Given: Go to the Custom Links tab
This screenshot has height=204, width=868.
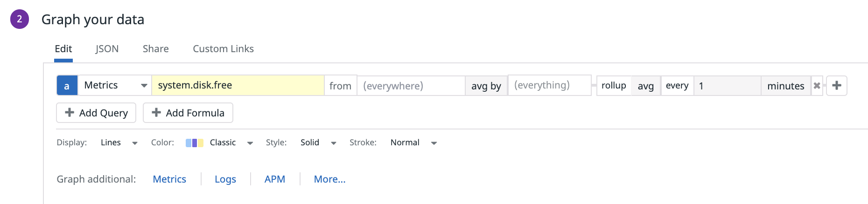Looking at the screenshot, I should 223,49.
